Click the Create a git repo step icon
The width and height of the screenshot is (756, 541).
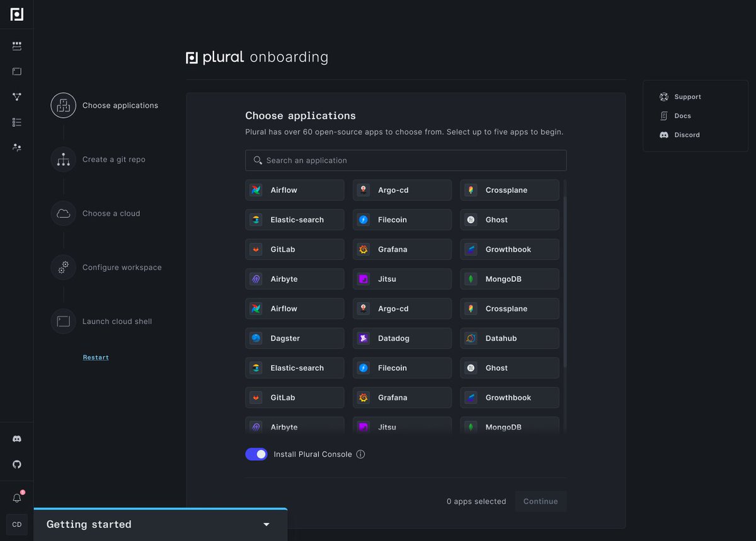(x=64, y=160)
